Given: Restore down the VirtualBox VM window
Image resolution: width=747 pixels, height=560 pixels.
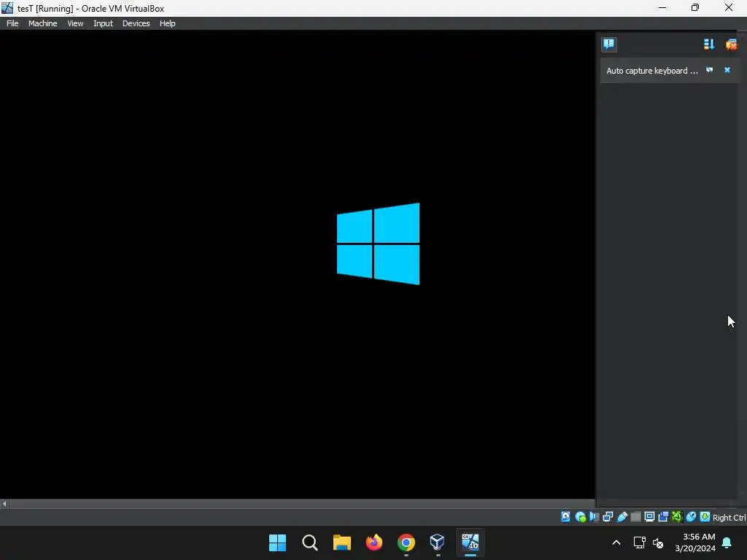Looking at the screenshot, I should [695, 7].
